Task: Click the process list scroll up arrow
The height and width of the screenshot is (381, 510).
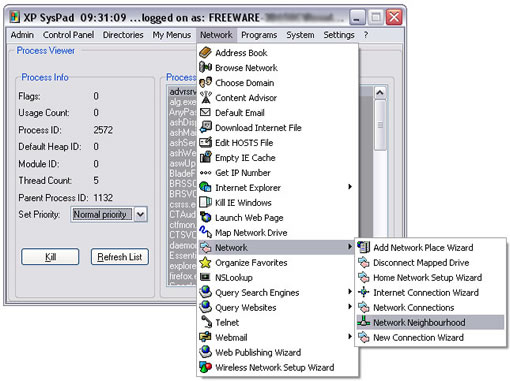Action: click(380, 93)
